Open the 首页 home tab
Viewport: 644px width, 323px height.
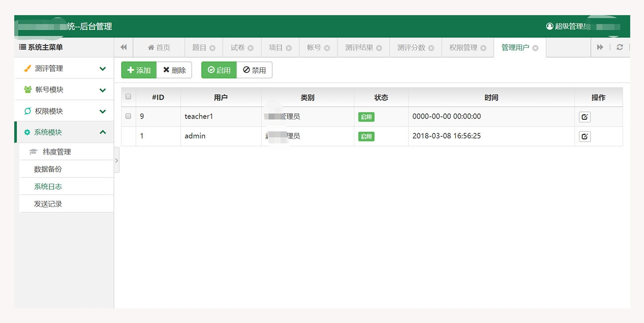click(159, 48)
